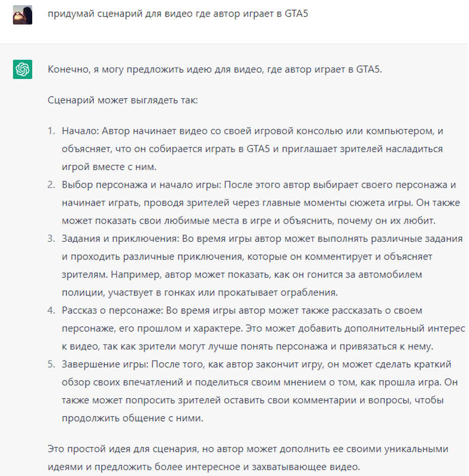Click the line 'Сценарий может выглядеть так:'
The width and height of the screenshot is (469, 476).
click(122, 100)
